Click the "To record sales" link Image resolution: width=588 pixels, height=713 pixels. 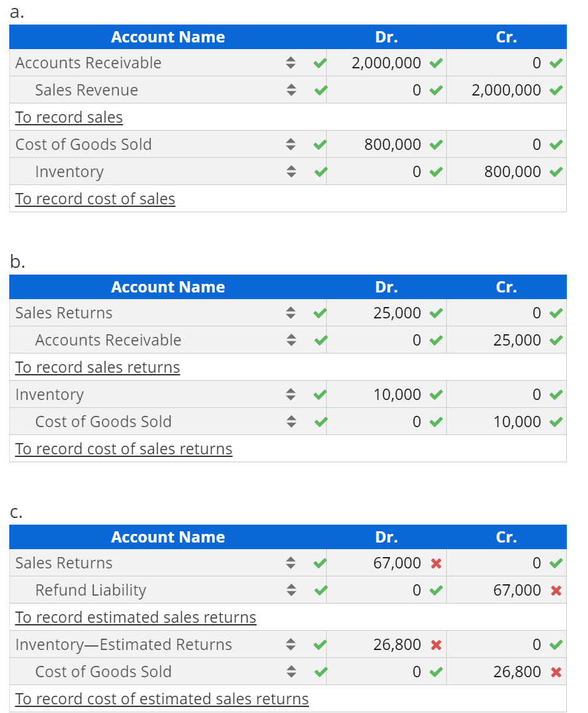[x=68, y=117]
